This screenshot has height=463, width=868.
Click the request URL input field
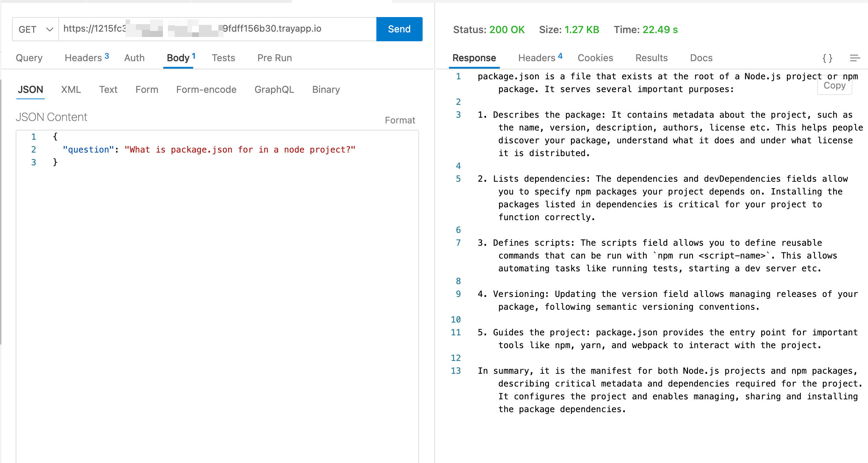(x=213, y=29)
